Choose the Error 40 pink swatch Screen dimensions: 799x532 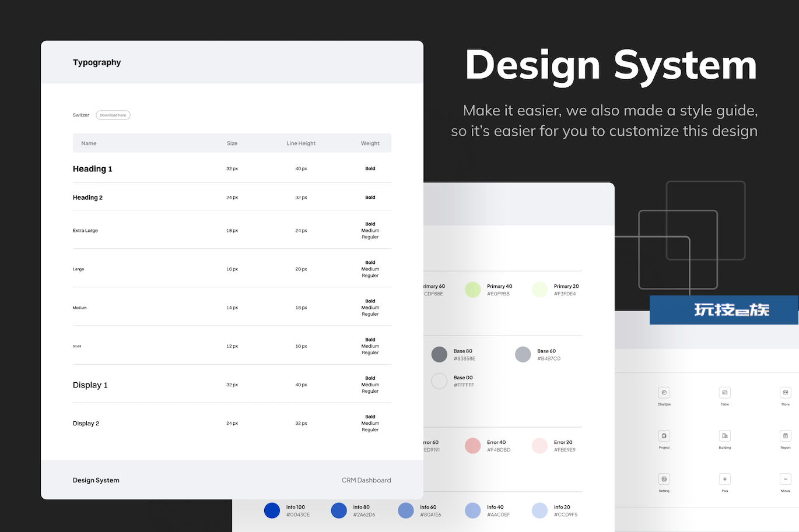point(472,446)
